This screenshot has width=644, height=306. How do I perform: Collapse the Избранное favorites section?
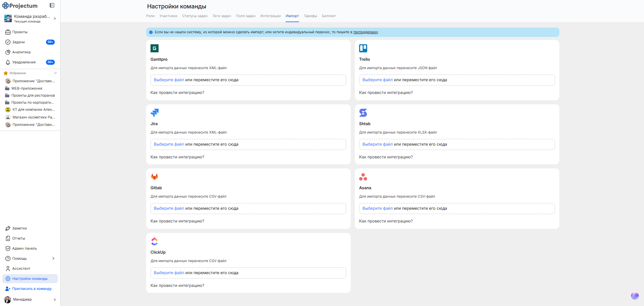[x=55, y=73]
